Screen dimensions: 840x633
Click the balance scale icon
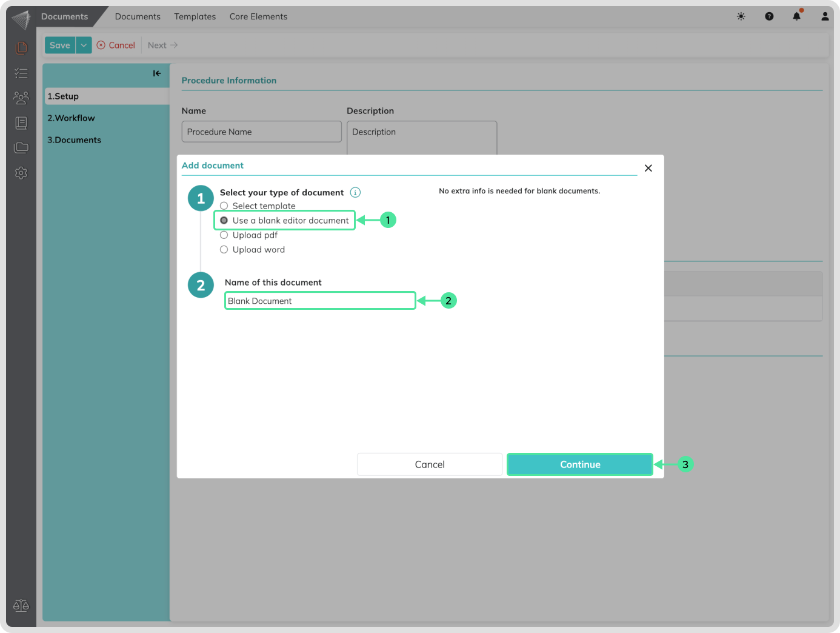pyautogui.click(x=21, y=605)
